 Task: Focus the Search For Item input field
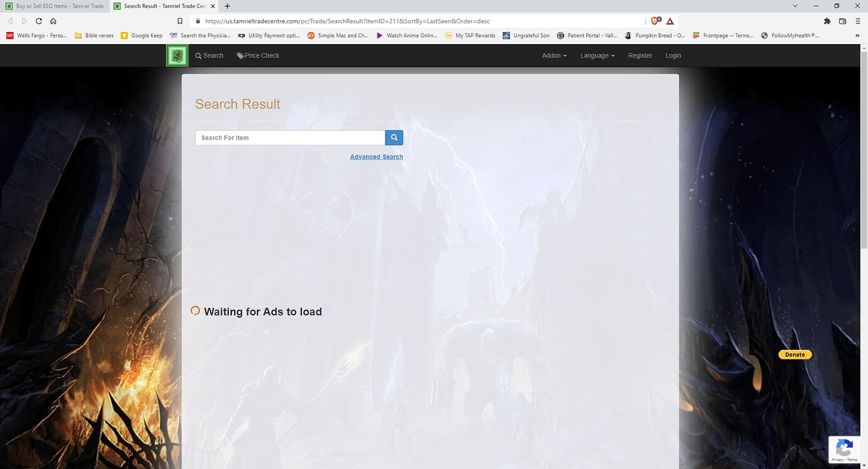pos(290,138)
